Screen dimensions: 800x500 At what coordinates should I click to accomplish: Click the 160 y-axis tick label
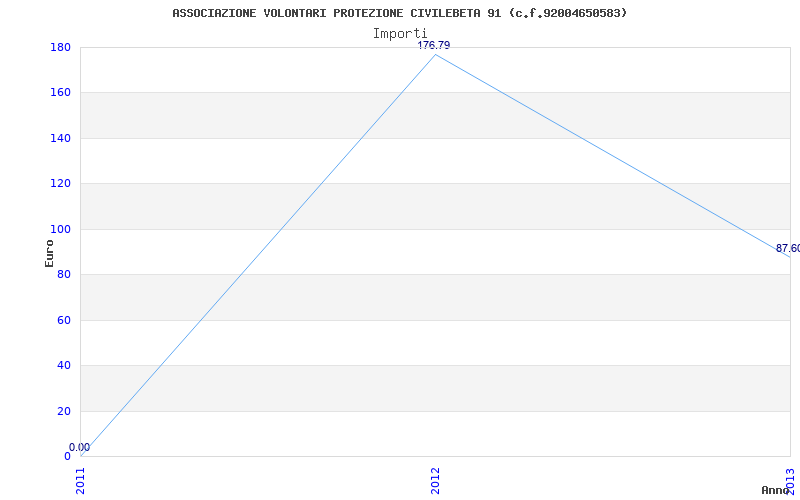point(60,93)
